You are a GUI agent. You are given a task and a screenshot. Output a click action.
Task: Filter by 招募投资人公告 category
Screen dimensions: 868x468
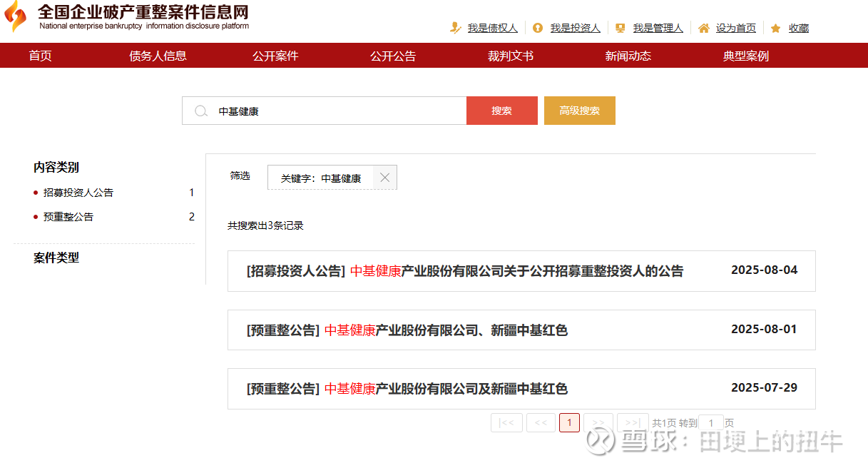click(78, 193)
